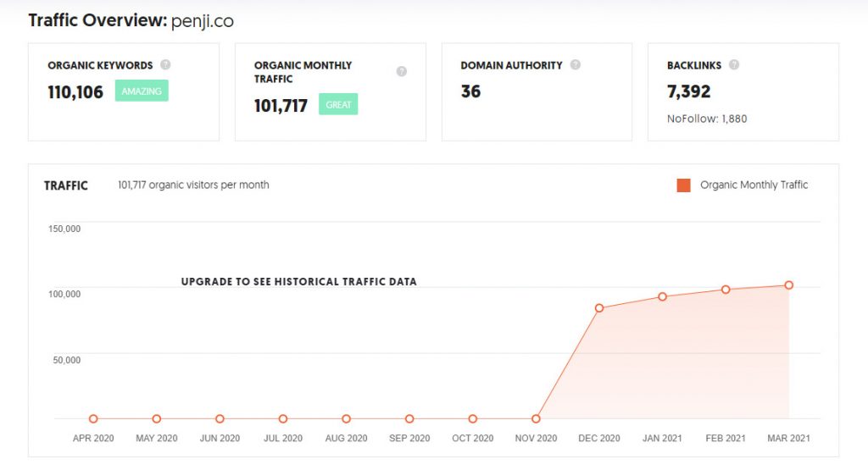The height and width of the screenshot is (470, 868).
Task: Select the DEC 2020 data point
Action: (599, 308)
